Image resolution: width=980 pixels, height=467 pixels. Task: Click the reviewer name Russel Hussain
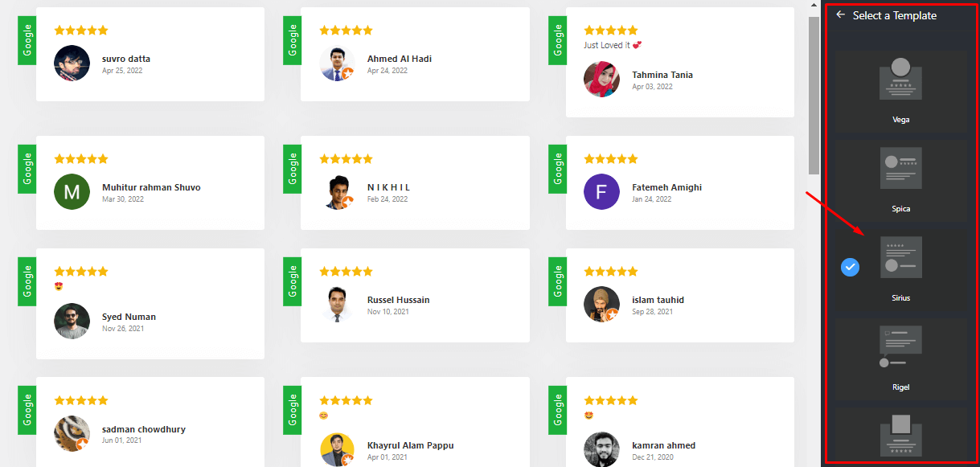[398, 300]
